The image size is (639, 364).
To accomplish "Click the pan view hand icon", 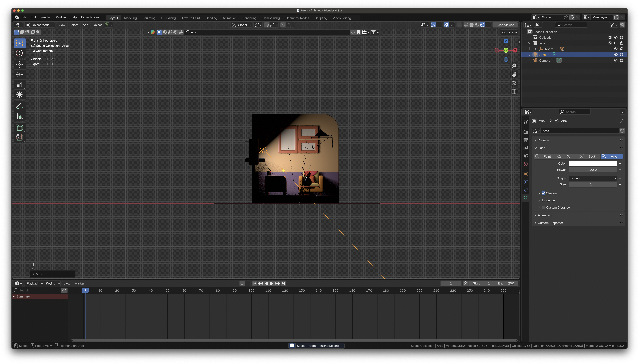I will click(514, 74).
